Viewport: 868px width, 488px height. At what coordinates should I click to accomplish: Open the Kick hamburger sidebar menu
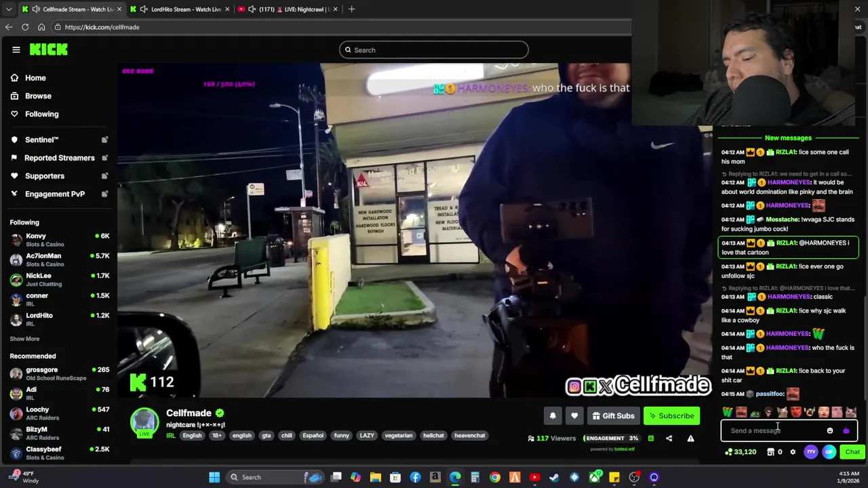16,49
